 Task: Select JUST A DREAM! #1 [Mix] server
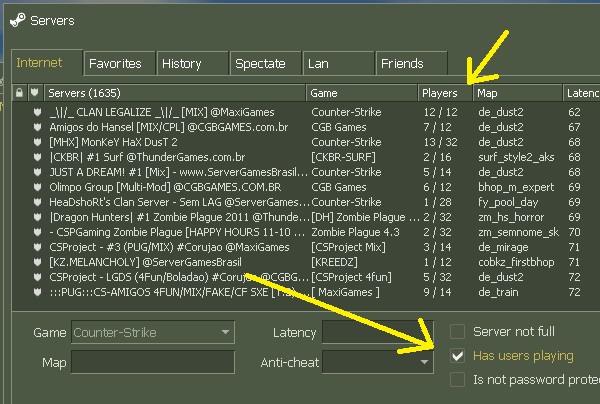tap(306, 172)
